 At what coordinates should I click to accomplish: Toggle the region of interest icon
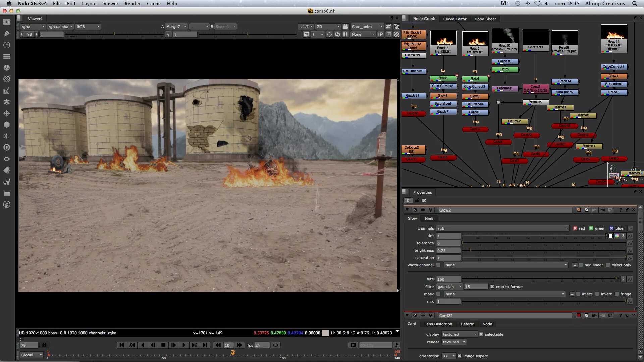(x=329, y=34)
